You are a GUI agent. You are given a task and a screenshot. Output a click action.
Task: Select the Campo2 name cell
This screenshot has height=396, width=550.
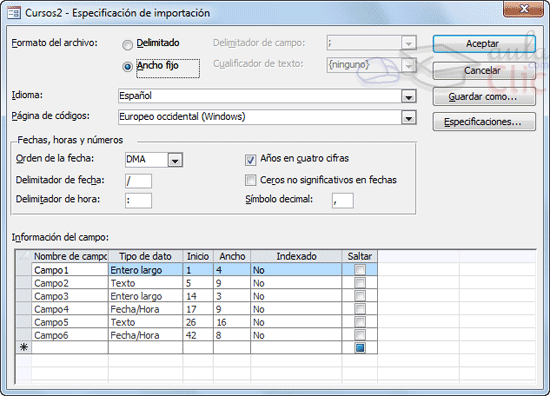pyautogui.click(x=70, y=283)
